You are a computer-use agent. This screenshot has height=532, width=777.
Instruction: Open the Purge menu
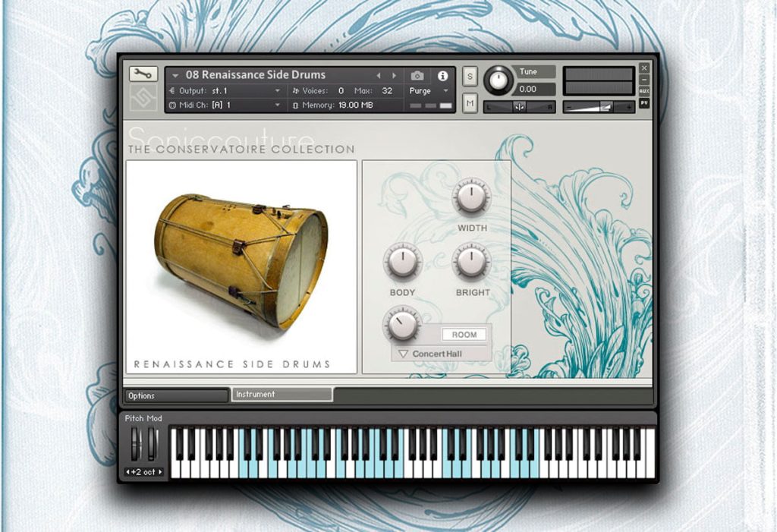[x=429, y=91]
